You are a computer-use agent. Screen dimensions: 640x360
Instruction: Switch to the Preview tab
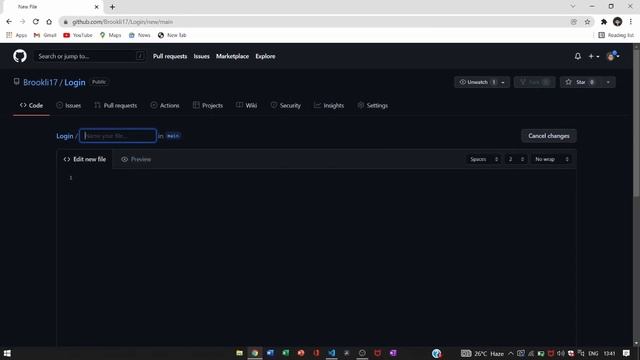[x=136, y=159]
